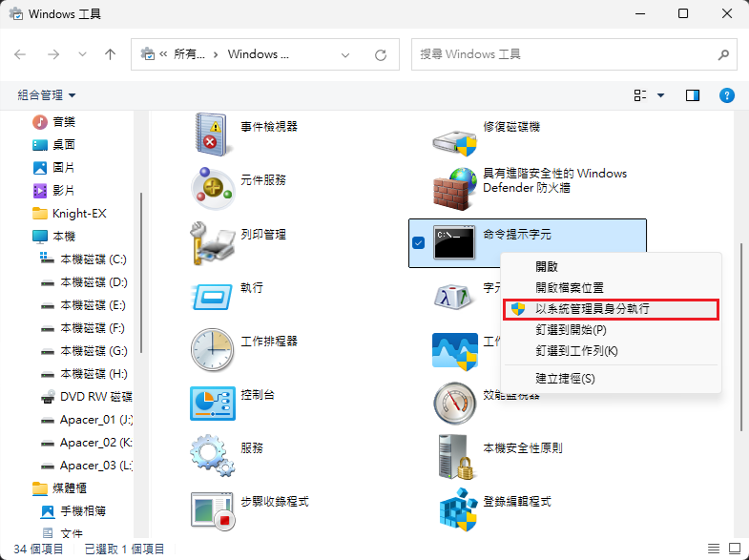This screenshot has height=560, width=749.
Task: Open 本機磁碟 (E:) in navigation pane
Action: pyautogui.click(x=83, y=305)
